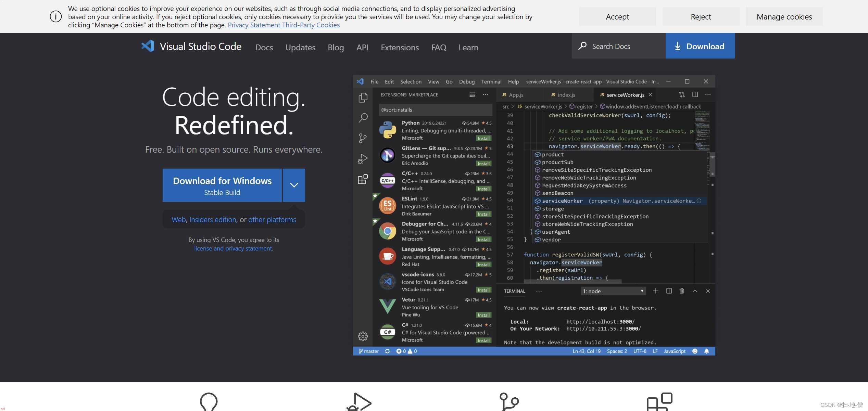Click the 'register' breadcrumb in the editor path
Viewport: 868px width, 411px height.
tap(581, 106)
